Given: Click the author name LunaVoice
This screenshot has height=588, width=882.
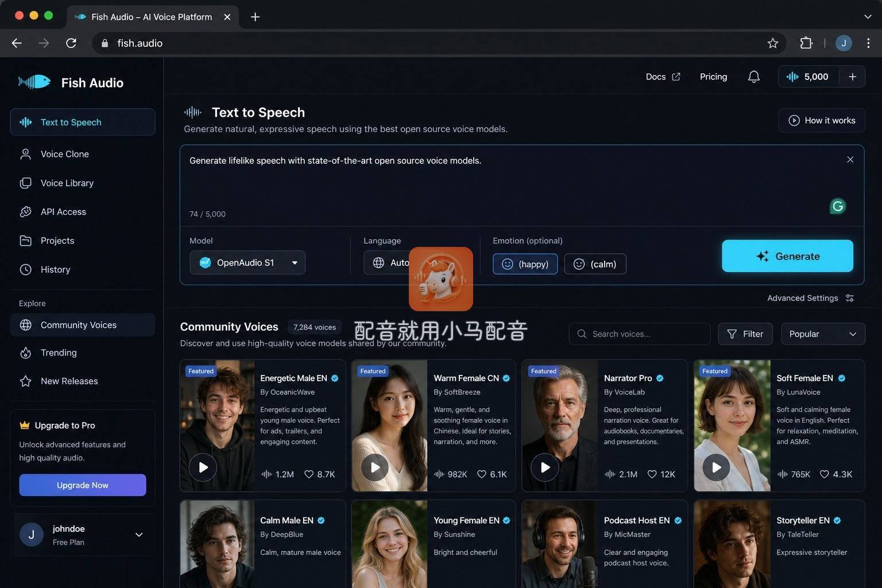Looking at the screenshot, I should click(x=803, y=392).
